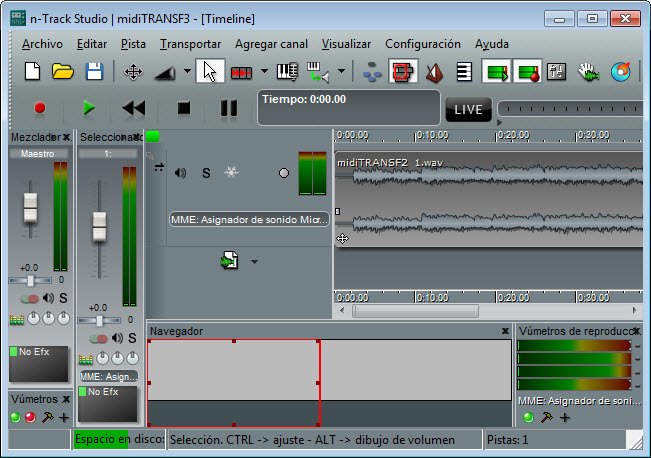Open the piano roll with microphone icon

click(x=287, y=71)
